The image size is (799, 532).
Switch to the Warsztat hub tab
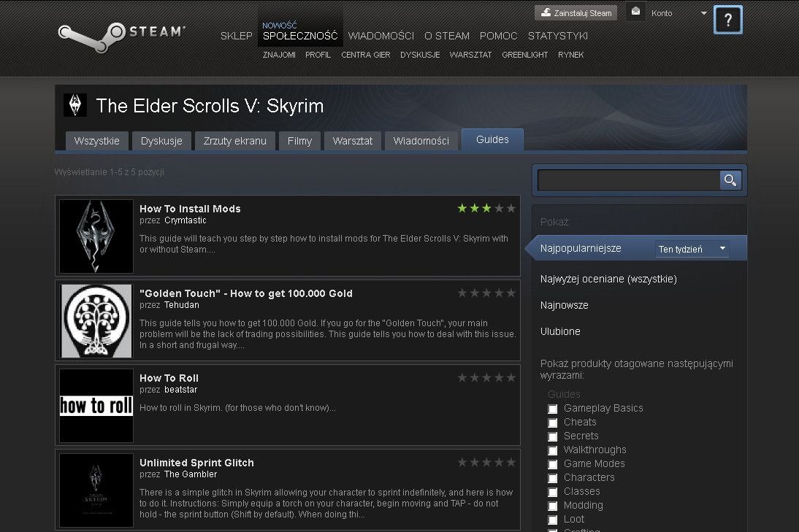tap(353, 141)
